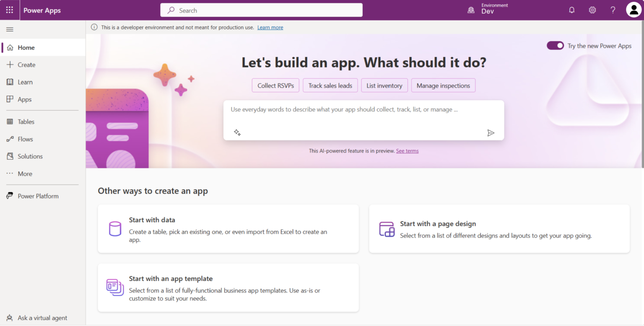Navigate to the Apps page

coord(24,99)
